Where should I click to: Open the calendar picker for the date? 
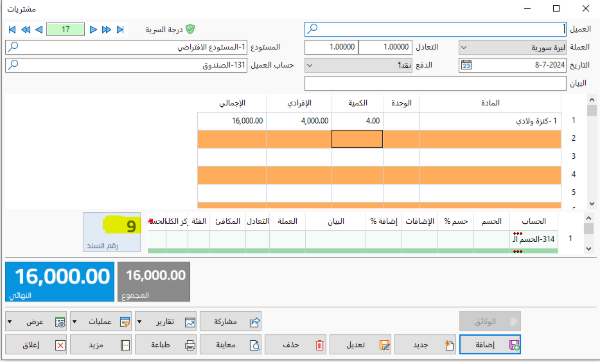pyautogui.click(x=466, y=65)
